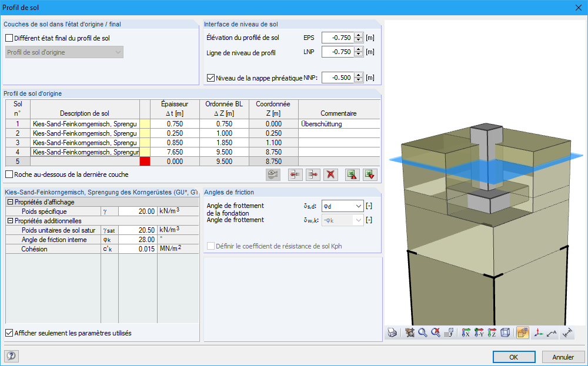Click the magnifier with red X icon
Screen dimensions: 588x366
point(435,333)
